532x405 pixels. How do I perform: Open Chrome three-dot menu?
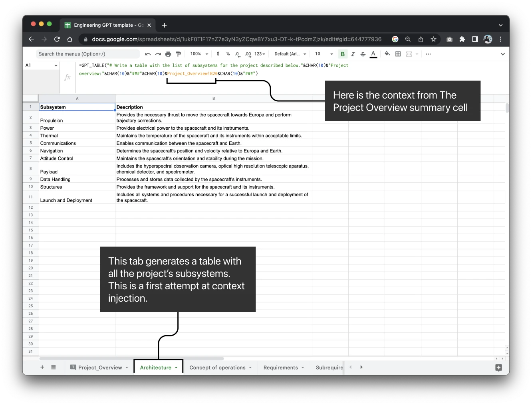[x=500, y=39]
